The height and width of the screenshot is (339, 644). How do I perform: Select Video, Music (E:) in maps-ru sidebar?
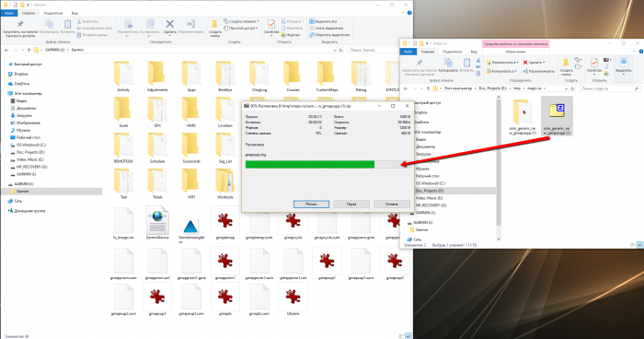tap(429, 198)
